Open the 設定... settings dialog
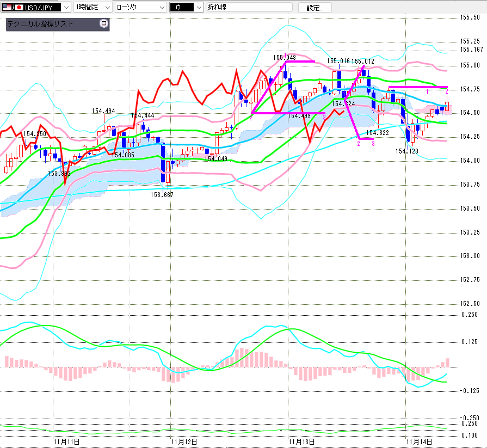The width and height of the screenshot is (487, 448). point(315,8)
